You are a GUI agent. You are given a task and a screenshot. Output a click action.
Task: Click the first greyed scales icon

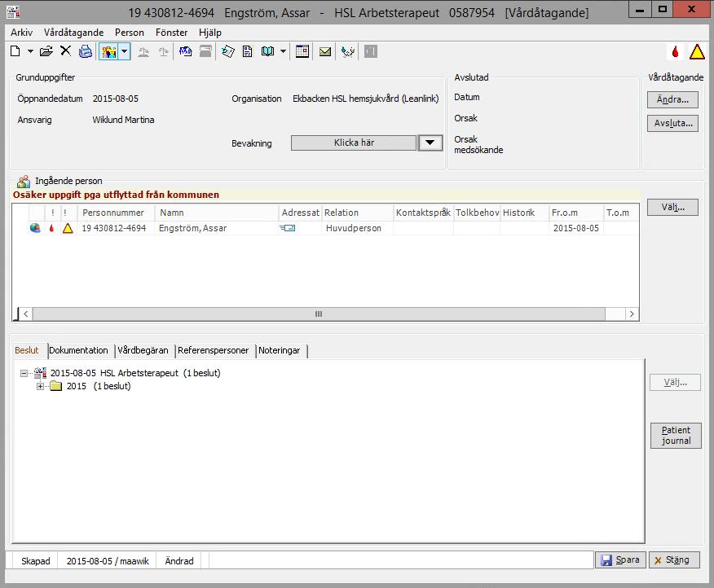tap(143, 51)
